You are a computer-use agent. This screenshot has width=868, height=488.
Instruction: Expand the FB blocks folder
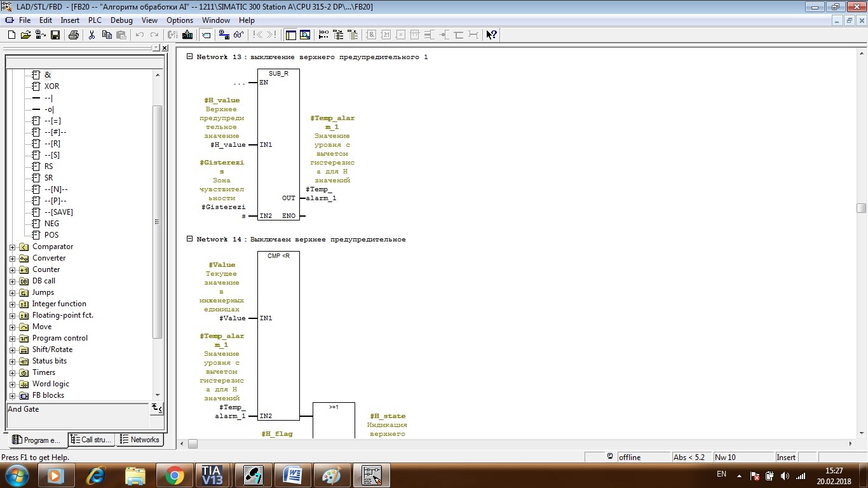[x=12, y=395]
